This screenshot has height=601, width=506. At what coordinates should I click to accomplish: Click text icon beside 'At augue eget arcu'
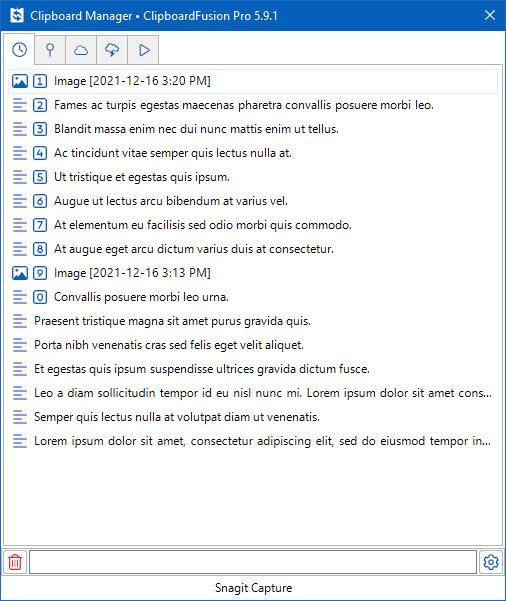pyautogui.click(x=20, y=249)
